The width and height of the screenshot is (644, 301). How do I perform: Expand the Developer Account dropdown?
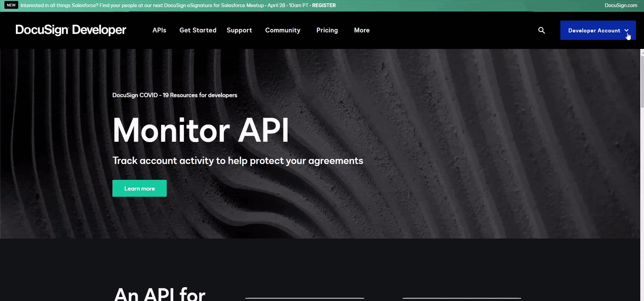(598, 31)
